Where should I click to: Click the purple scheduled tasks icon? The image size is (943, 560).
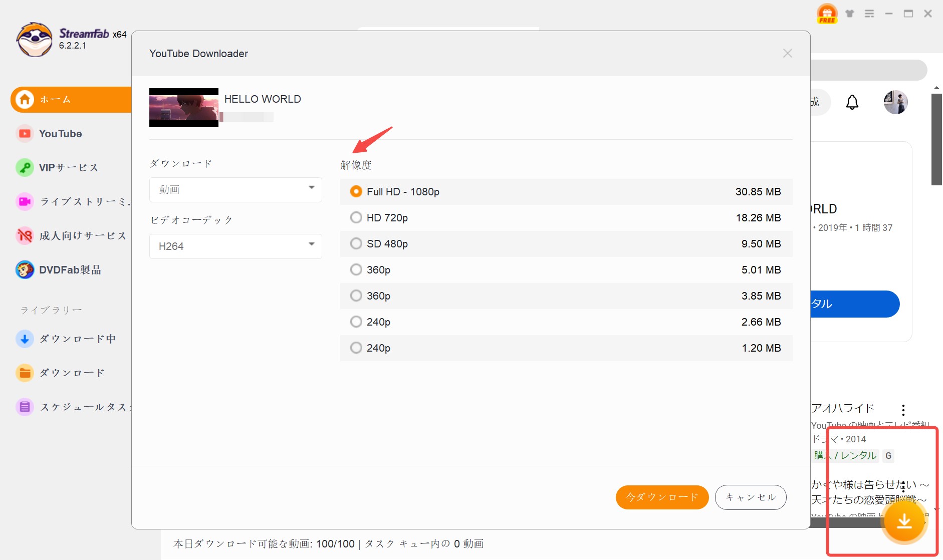click(x=25, y=407)
